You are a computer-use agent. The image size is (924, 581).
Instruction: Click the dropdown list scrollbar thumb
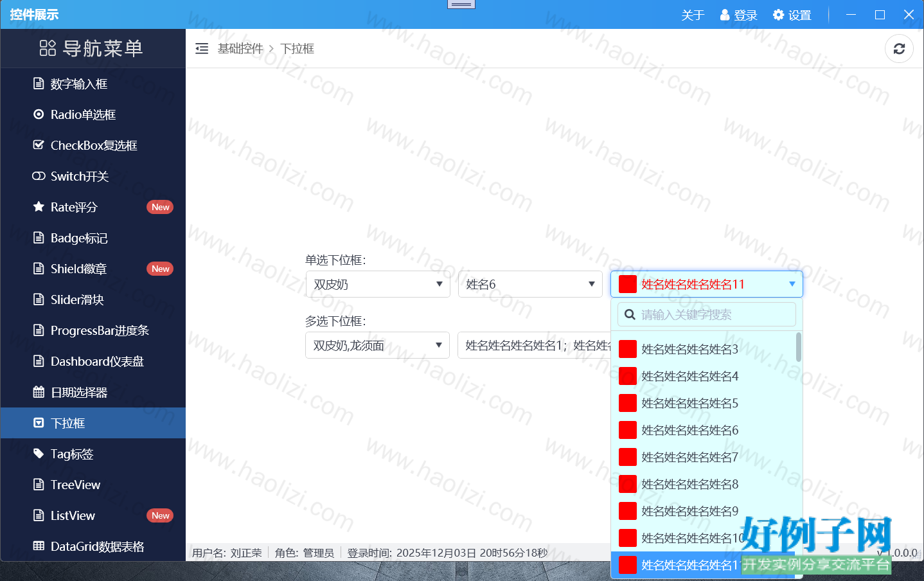(799, 346)
